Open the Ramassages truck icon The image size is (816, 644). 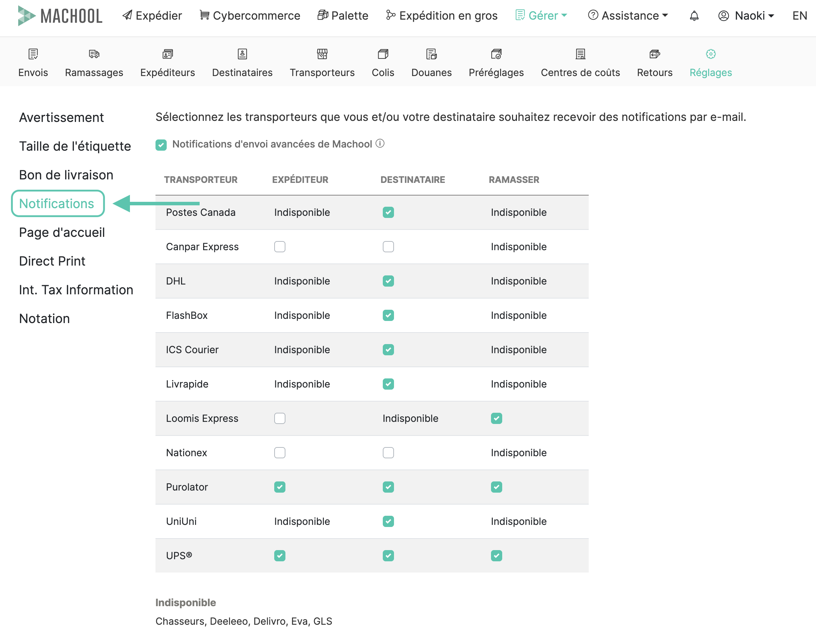[x=94, y=54]
